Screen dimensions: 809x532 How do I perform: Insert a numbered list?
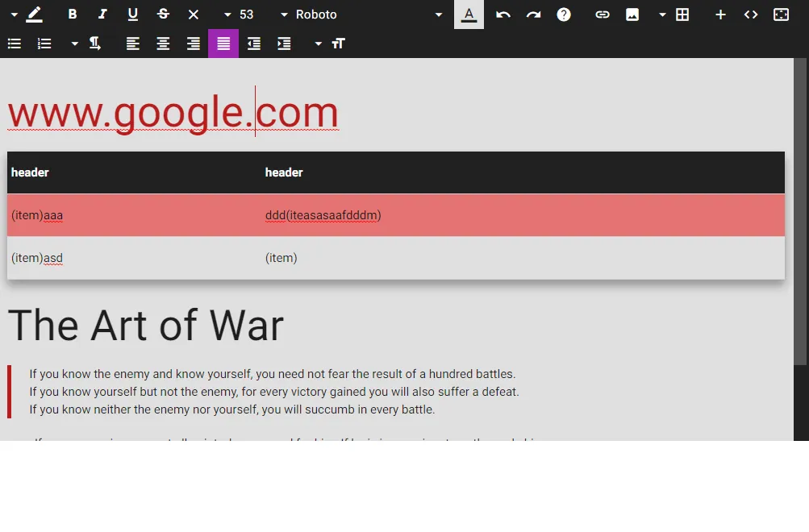tap(44, 44)
